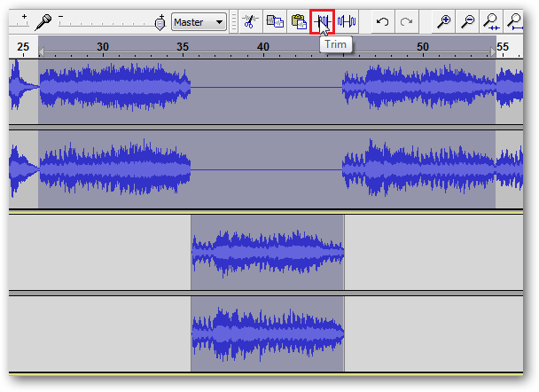Click the audio clip in the third track
The width and height of the screenshot is (539, 392).
click(267, 251)
